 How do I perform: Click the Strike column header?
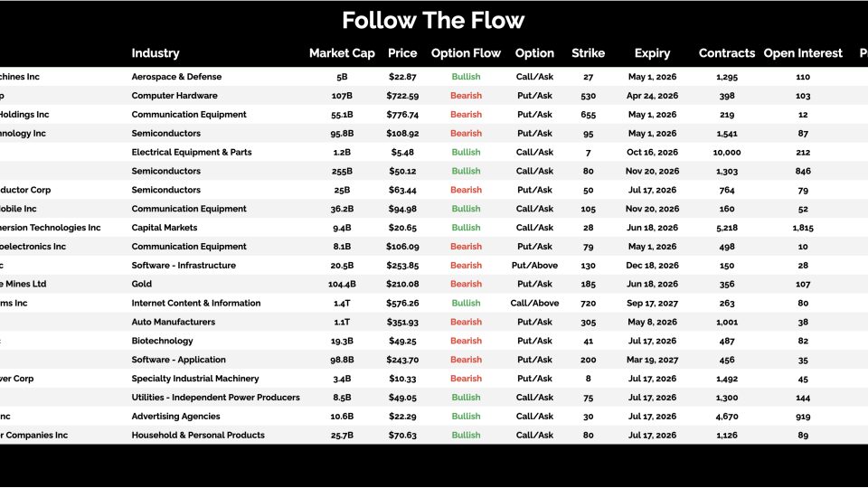pos(588,53)
